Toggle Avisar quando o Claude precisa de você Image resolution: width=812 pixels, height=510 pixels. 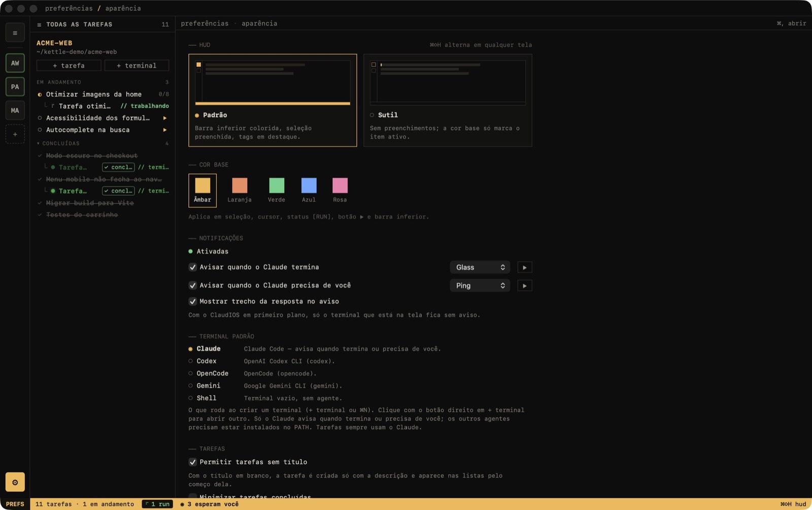(x=193, y=285)
